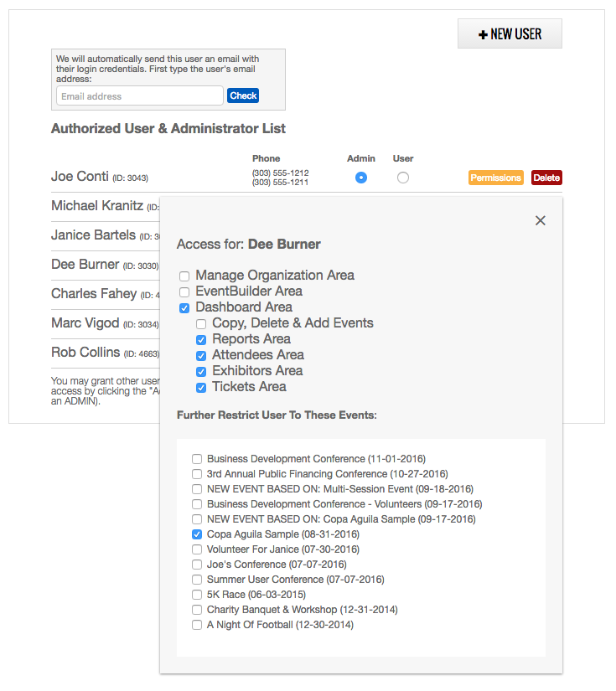Screen dimensions: 616x691
Task: Select Admin radio for Joe Conti
Action: [360, 178]
